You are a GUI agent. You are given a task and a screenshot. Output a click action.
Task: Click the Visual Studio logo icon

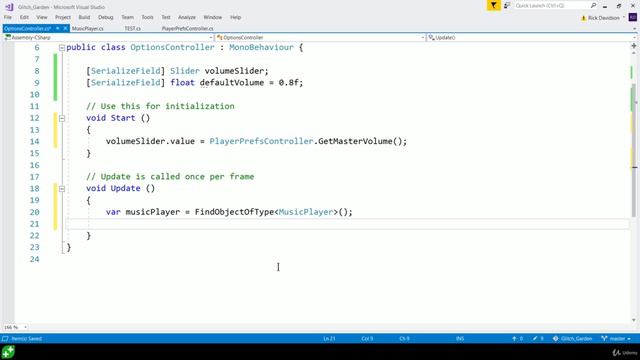click(x=9, y=7)
